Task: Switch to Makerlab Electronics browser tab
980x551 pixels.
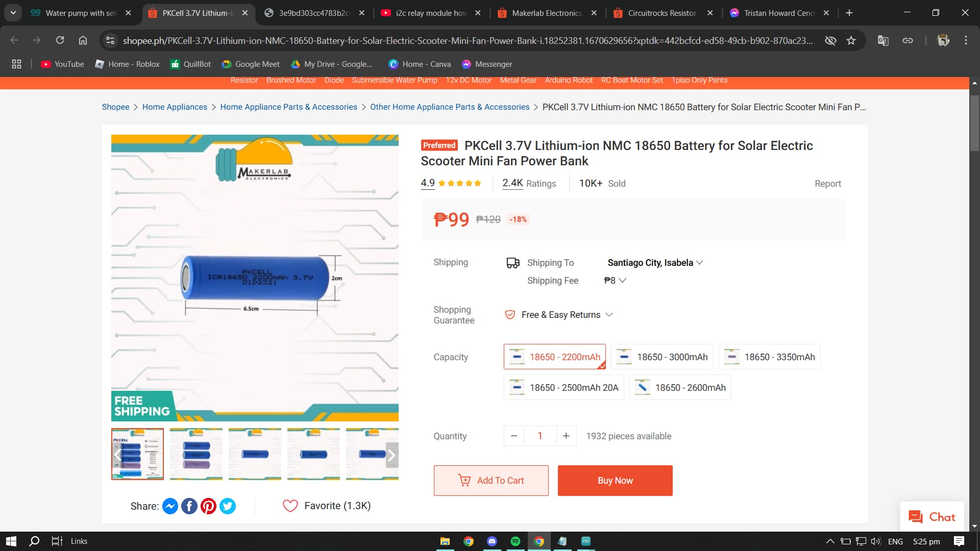Action: (547, 13)
